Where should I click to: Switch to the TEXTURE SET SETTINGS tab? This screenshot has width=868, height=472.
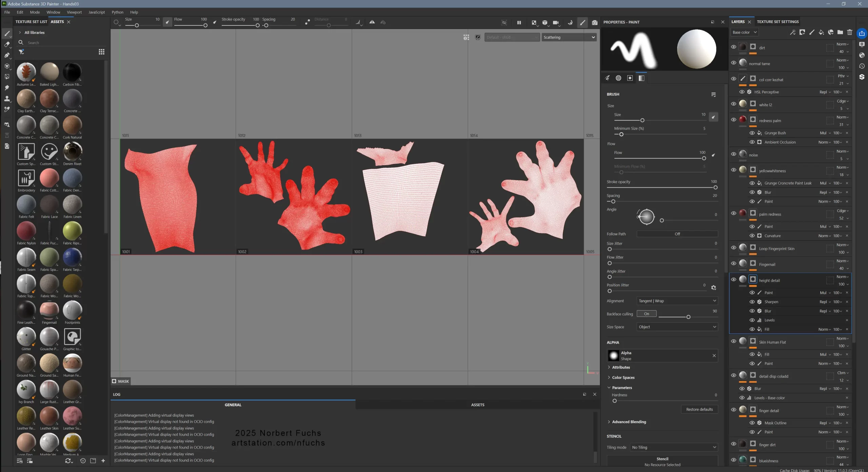[778, 21]
